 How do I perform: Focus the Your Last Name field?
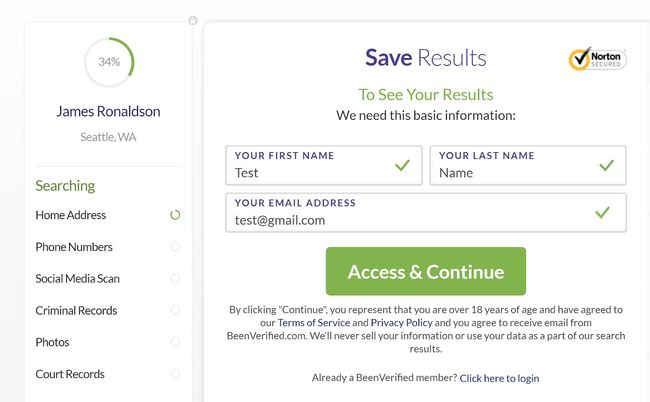coord(512,172)
